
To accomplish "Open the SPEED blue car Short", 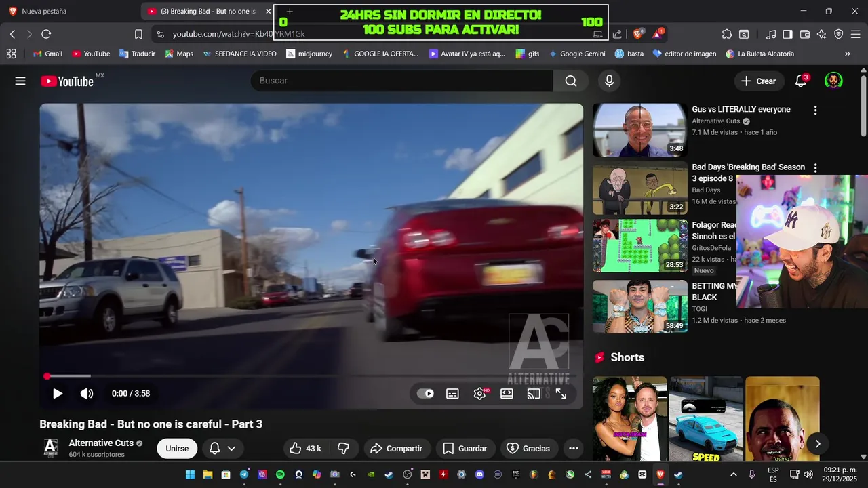I will tap(706, 419).
